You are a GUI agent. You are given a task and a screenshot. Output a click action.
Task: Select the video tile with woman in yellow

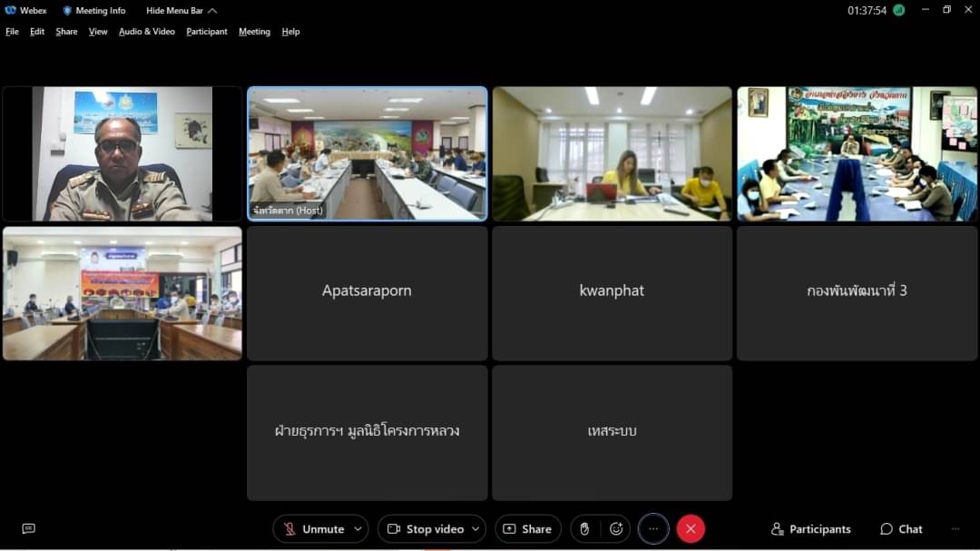point(612,153)
